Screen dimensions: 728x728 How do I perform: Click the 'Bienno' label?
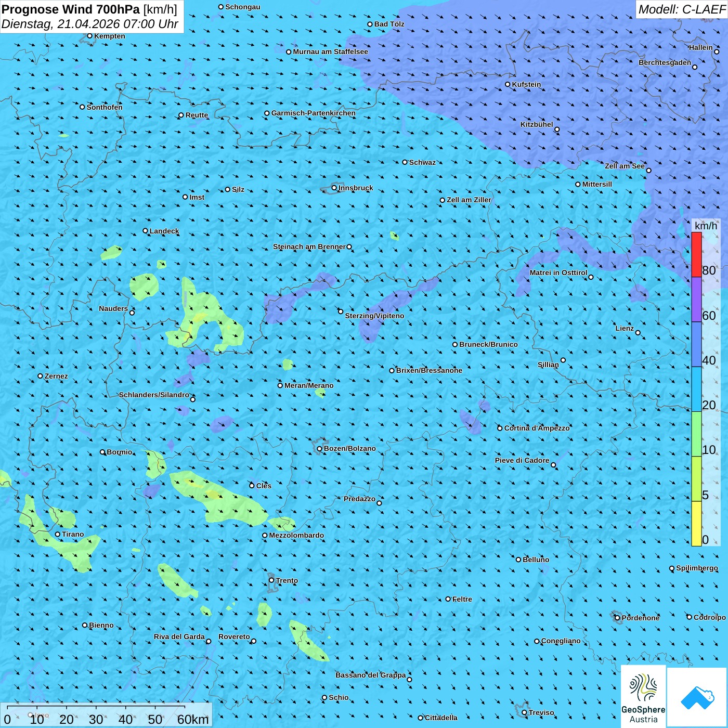coord(101,625)
